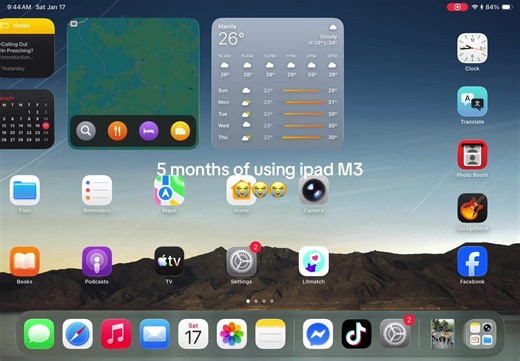The width and height of the screenshot is (520, 361).
Task: Open the Facebook app
Action: pos(472,261)
